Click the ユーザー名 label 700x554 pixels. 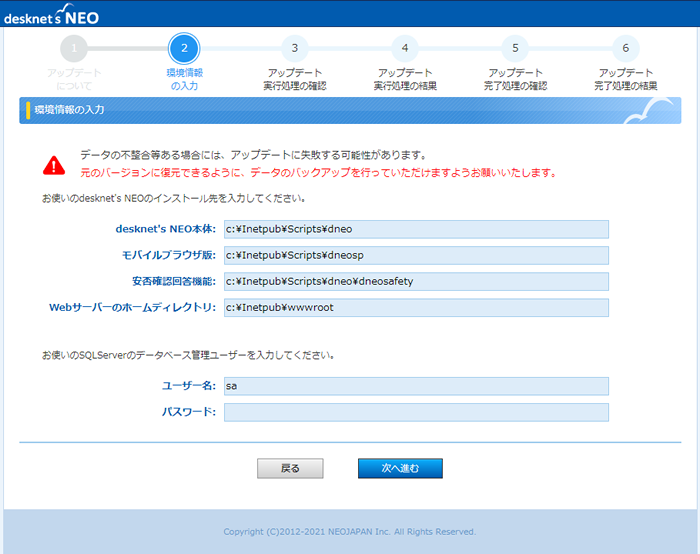coord(189,386)
